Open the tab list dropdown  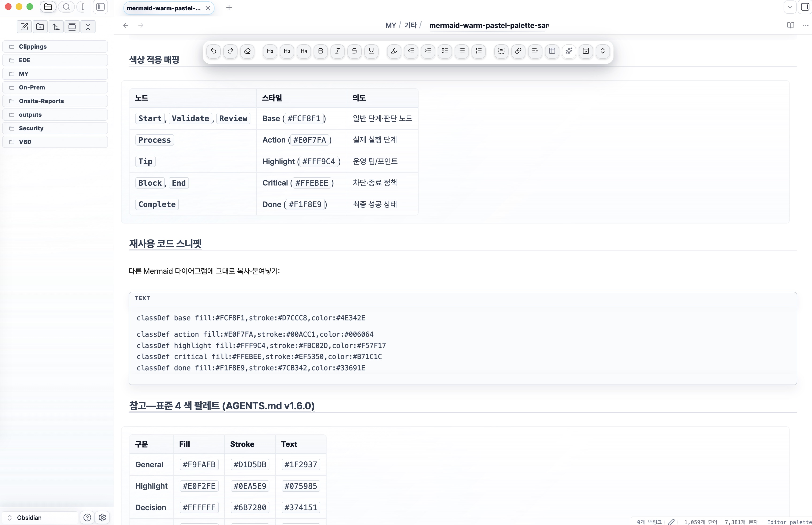pyautogui.click(x=790, y=7)
